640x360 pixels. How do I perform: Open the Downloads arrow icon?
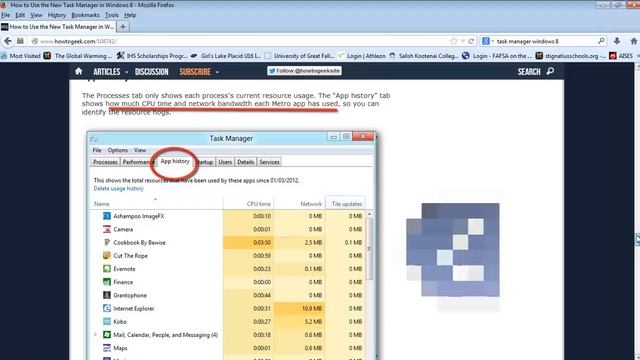(617, 41)
